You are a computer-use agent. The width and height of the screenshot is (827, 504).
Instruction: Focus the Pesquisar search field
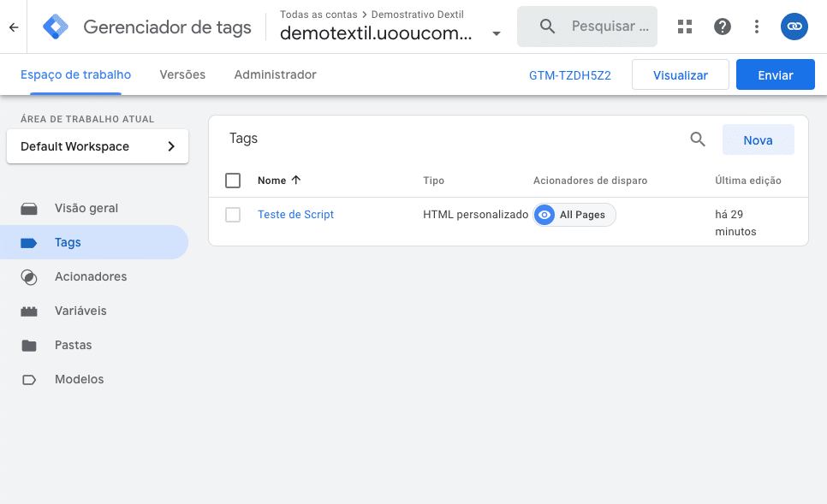click(x=587, y=27)
